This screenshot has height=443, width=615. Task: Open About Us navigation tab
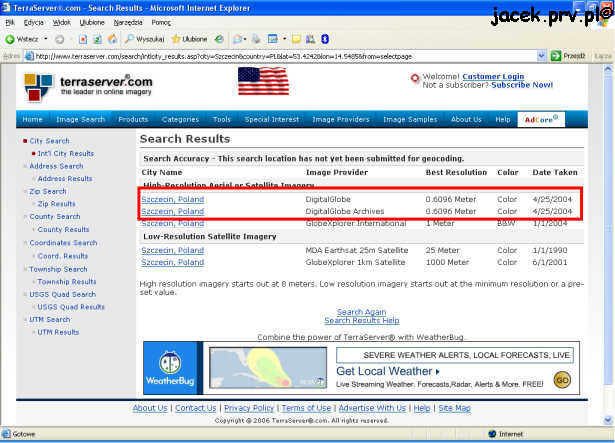point(466,119)
